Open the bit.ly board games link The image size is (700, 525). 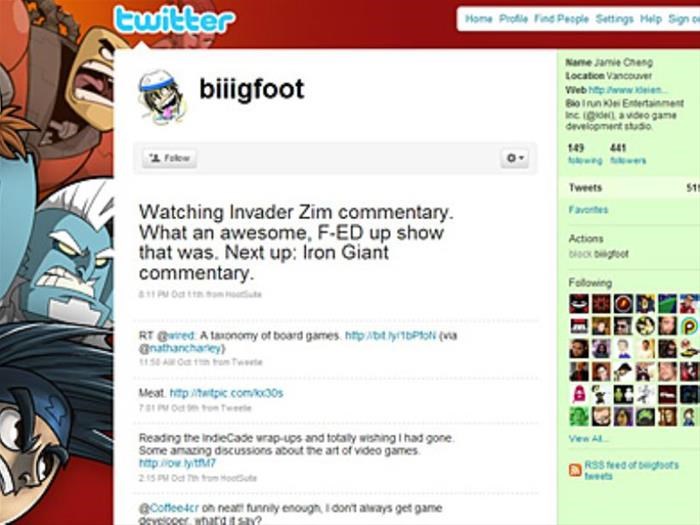391,335
